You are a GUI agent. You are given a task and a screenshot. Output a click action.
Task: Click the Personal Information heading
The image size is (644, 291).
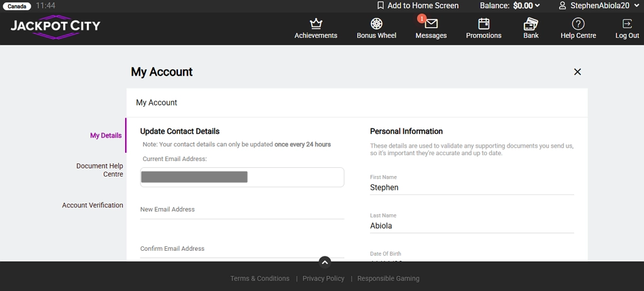coord(406,131)
